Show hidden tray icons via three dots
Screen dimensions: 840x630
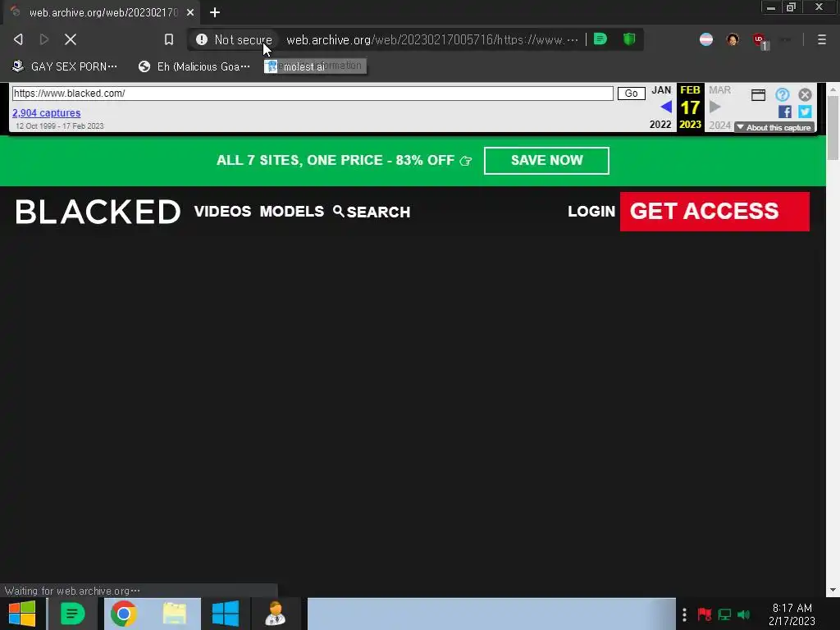[x=684, y=614]
